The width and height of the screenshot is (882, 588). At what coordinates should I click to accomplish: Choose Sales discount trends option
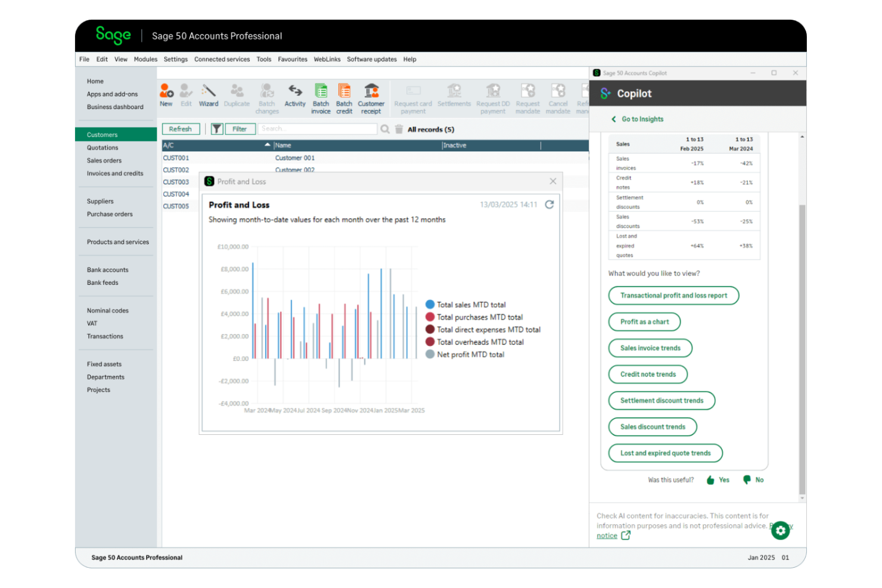point(653,427)
